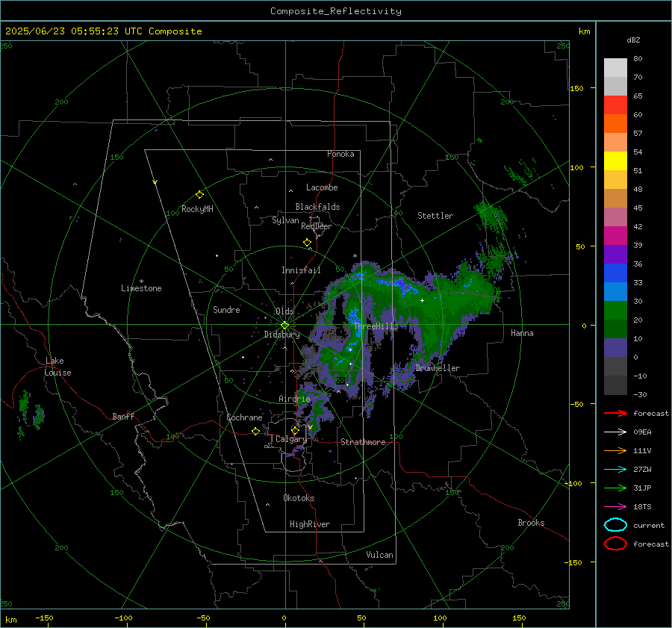Screen dimensions: 672x628
Task: Click the -150 tick on bottom axis
Action: coord(44,618)
